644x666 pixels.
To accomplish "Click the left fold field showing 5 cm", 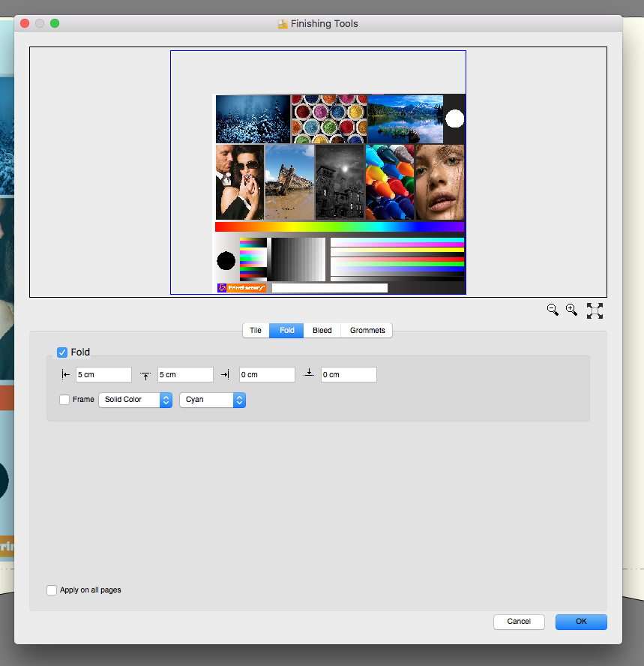I will [x=103, y=375].
